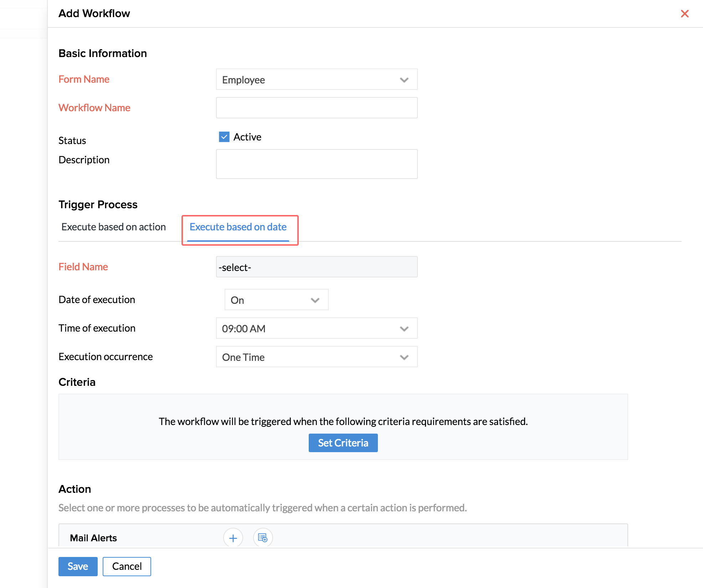Close the Add Workflow panel with the X
This screenshot has height=588, width=703.
coord(684,14)
